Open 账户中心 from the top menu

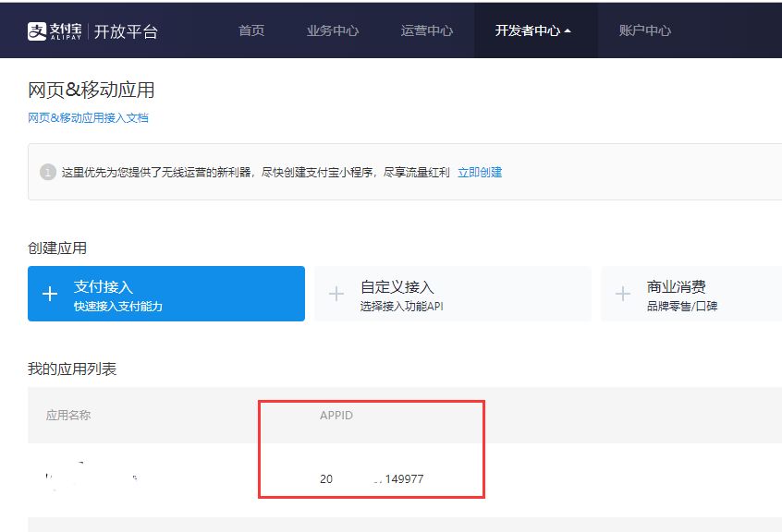coord(645,30)
